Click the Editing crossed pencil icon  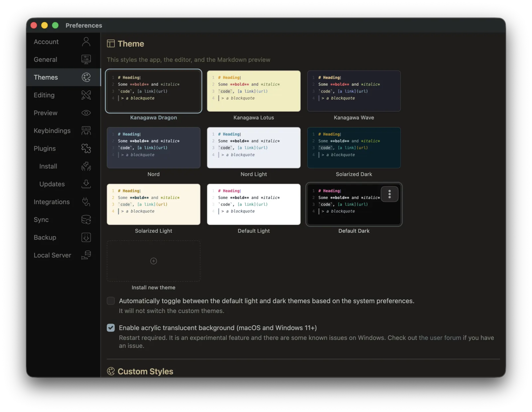point(86,95)
